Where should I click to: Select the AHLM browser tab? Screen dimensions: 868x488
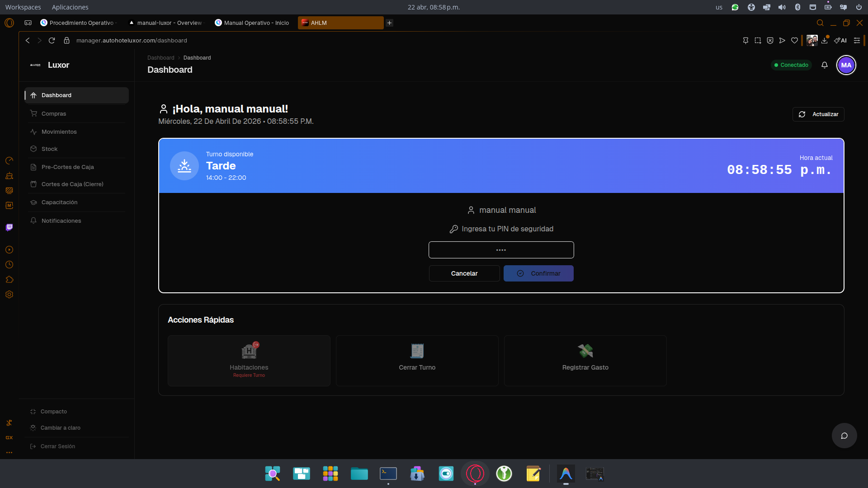coord(340,23)
